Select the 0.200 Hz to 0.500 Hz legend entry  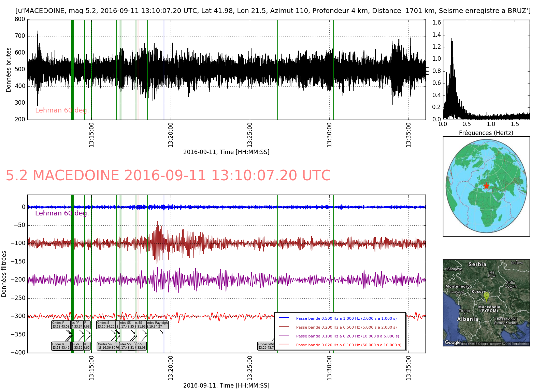click(x=346, y=327)
